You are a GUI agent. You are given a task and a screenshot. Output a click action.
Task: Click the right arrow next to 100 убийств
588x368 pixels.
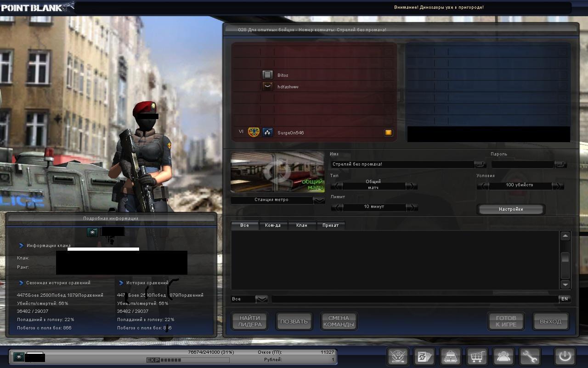[x=558, y=185]
